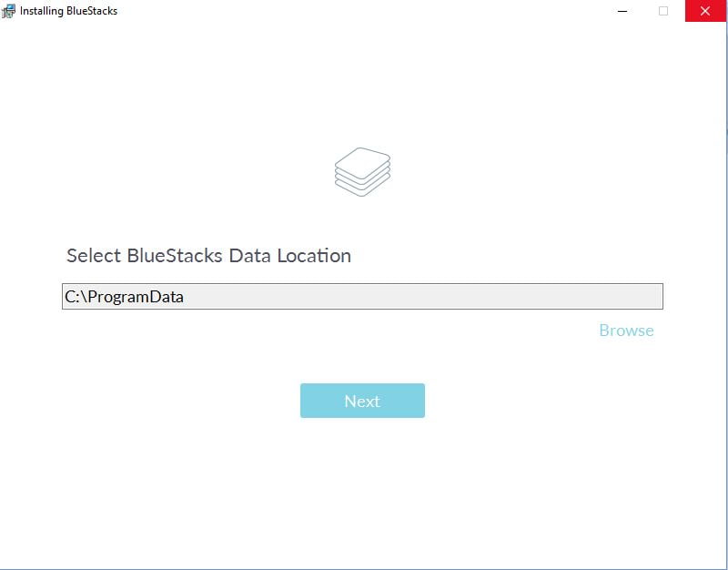Minimize the Installing BlueStacks window
Image resolution: width=728 pixels, height=570 pixels.
coord(622,11)
